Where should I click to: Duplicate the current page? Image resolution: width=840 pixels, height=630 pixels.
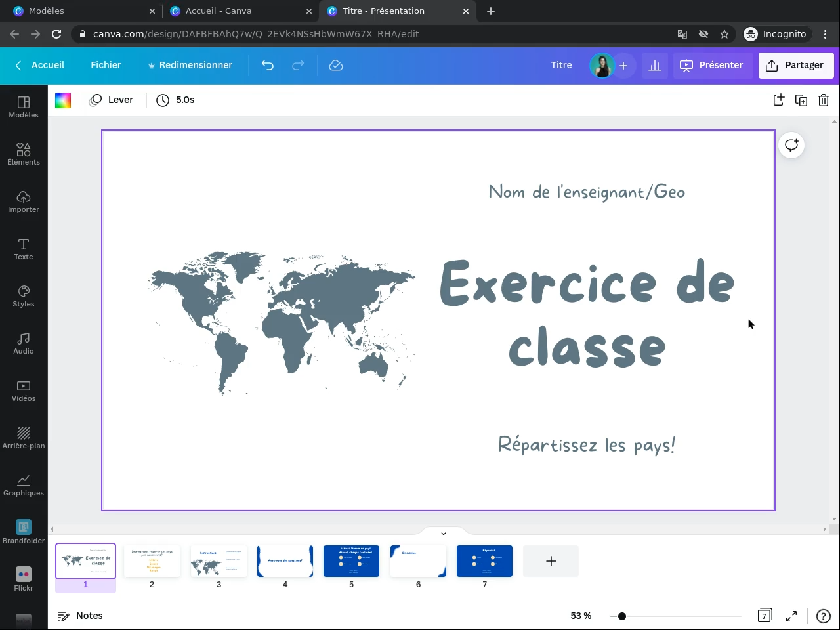(801, 100)
